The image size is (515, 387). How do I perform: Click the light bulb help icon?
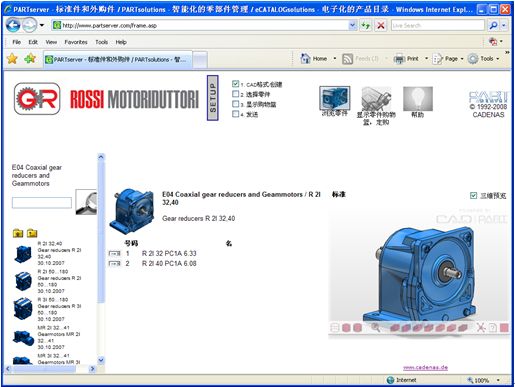pos(418,99)
